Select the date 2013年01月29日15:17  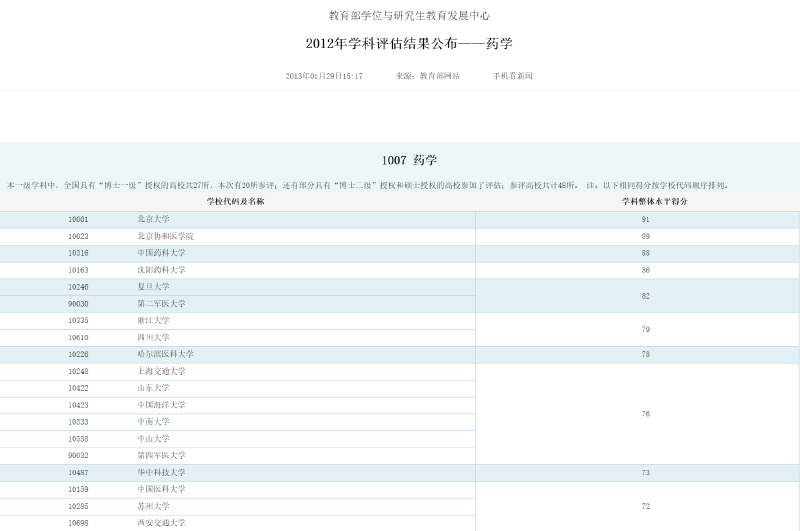[323, 76]
